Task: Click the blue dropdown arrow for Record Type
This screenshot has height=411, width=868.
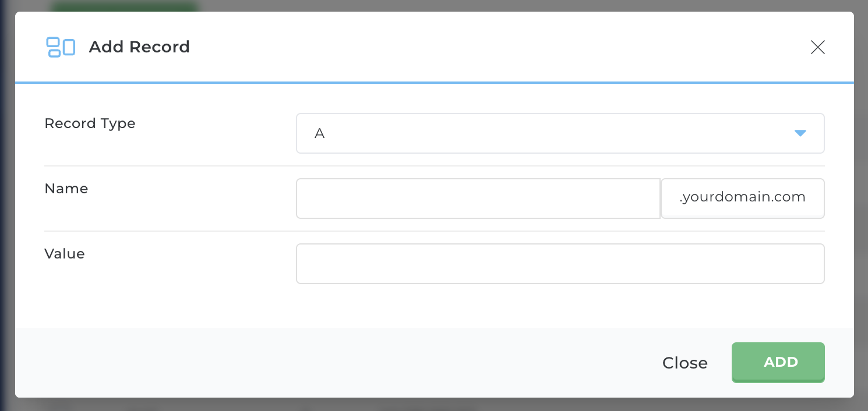Action: [800, 133]
